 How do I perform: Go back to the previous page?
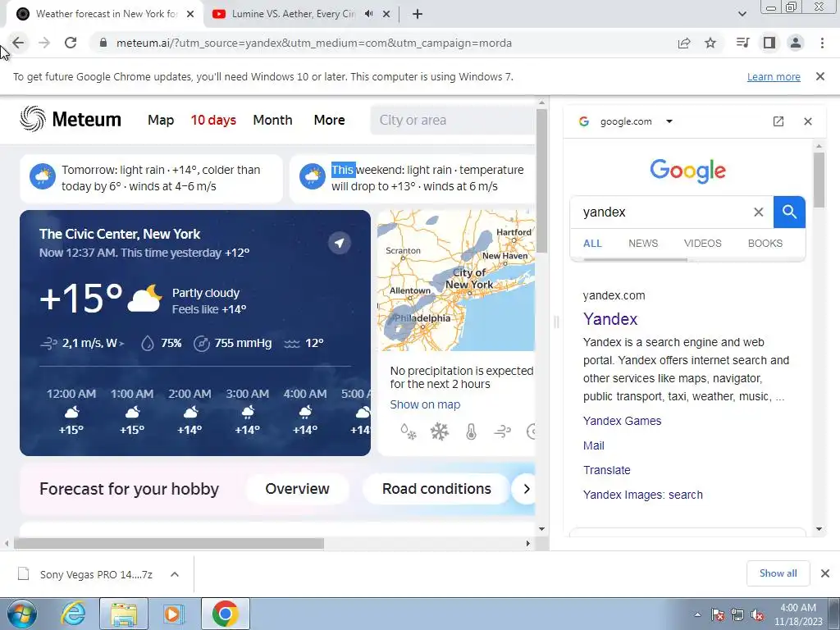(x=18, y=43)
